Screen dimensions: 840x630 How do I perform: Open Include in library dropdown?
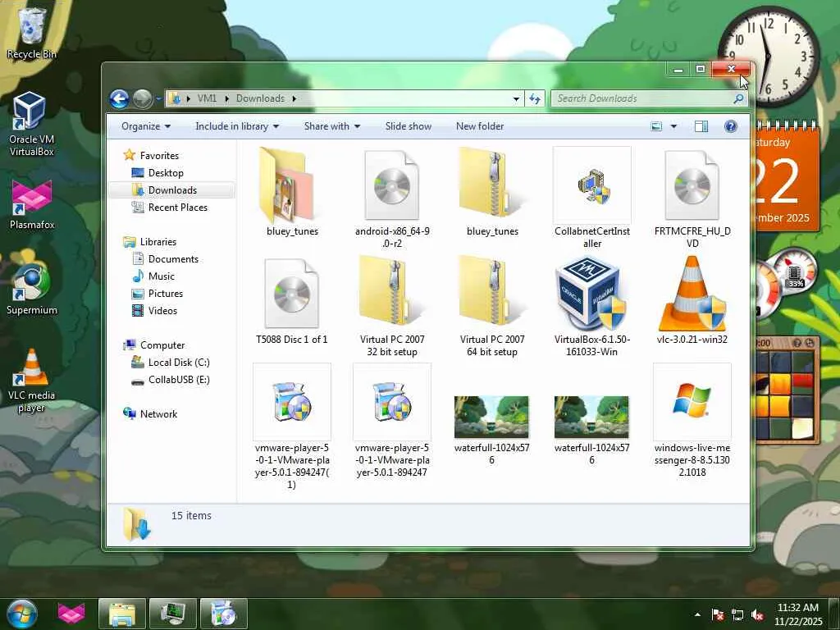[237, 126]
